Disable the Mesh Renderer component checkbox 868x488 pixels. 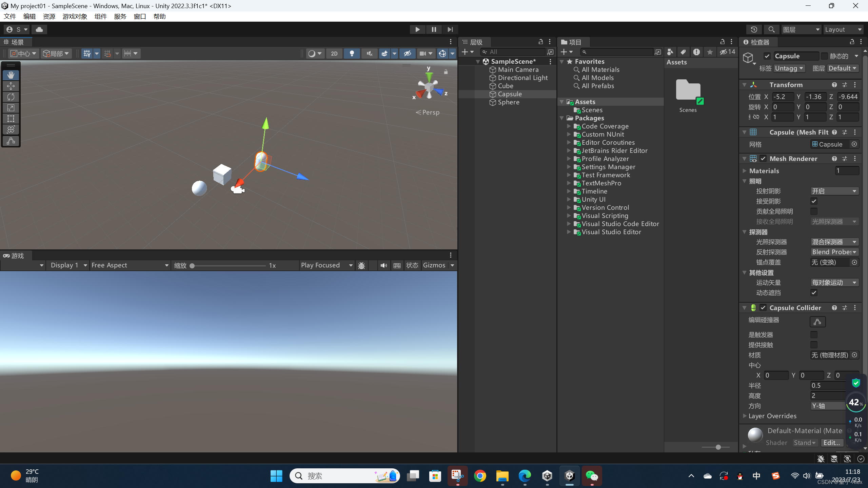763,159
